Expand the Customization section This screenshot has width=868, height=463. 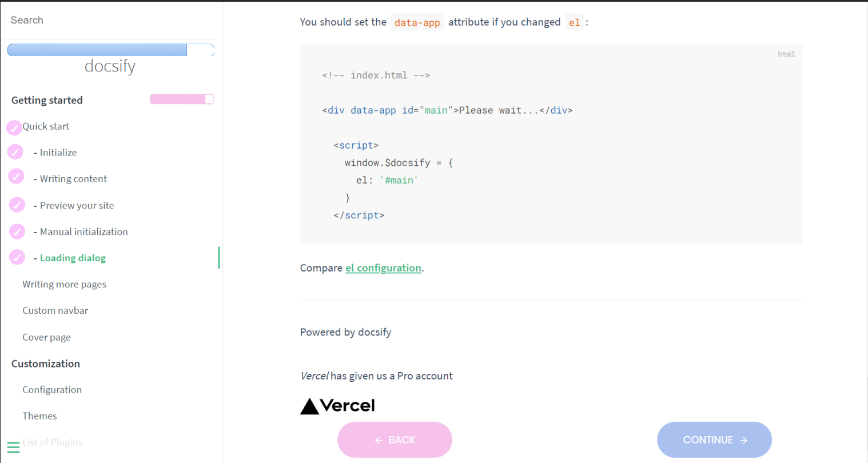click(46, 364)
